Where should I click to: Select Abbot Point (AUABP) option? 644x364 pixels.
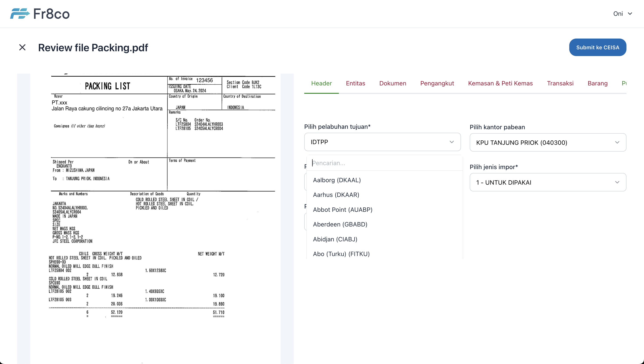click(x=343, y=210)
